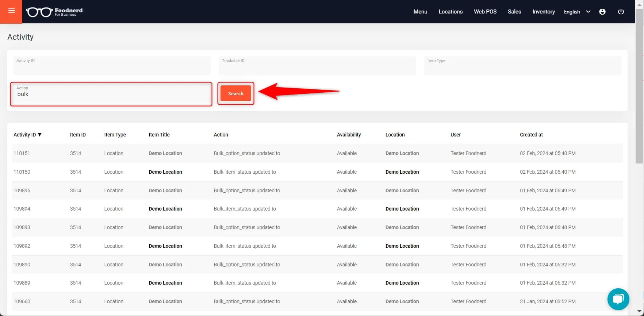
Task: Open Demo Location item title in row 109892
Action: 165,246
